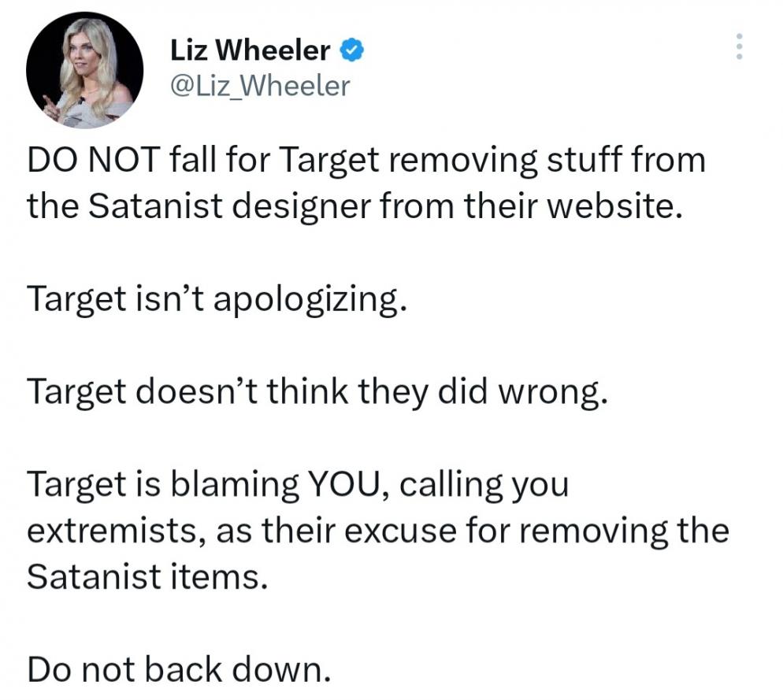Click the line 'the Satanist designer from their website.'
The width and height of the screenshot is (783, 700).
(x=354, y=206)
